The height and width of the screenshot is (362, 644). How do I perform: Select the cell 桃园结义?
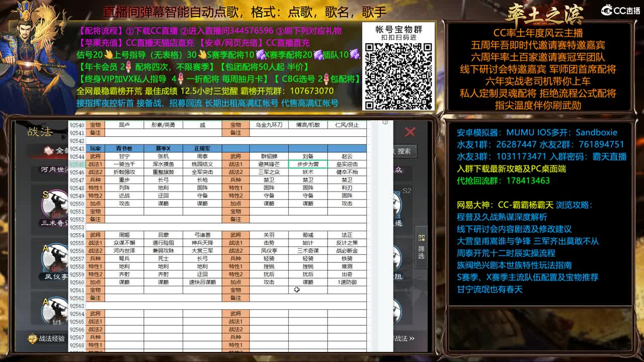click(x=202, y=164)
